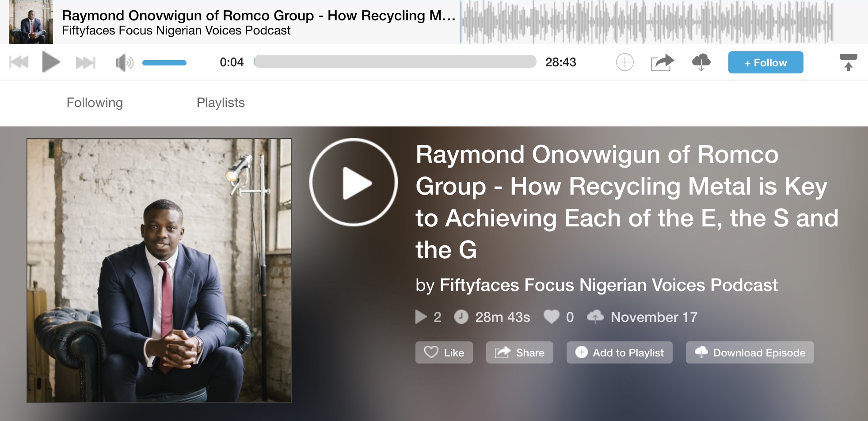Open the Playlists tab

221,103
